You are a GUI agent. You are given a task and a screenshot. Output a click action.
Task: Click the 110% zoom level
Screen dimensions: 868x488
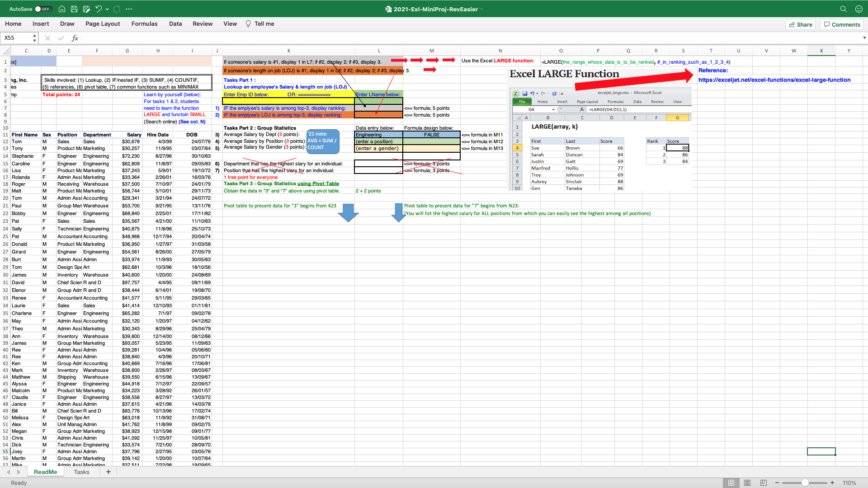point(849,483)
